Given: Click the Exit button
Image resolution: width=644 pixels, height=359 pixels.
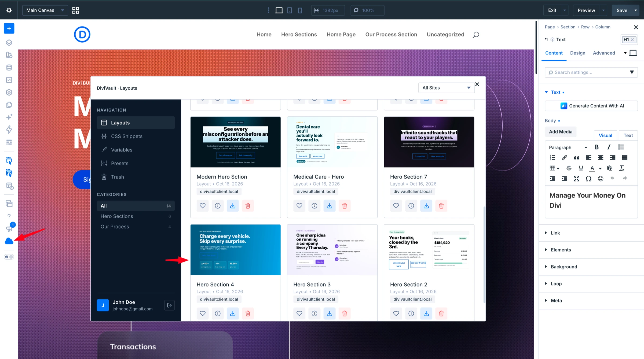Looking at the screenshot, I should (x=552, y=10).
